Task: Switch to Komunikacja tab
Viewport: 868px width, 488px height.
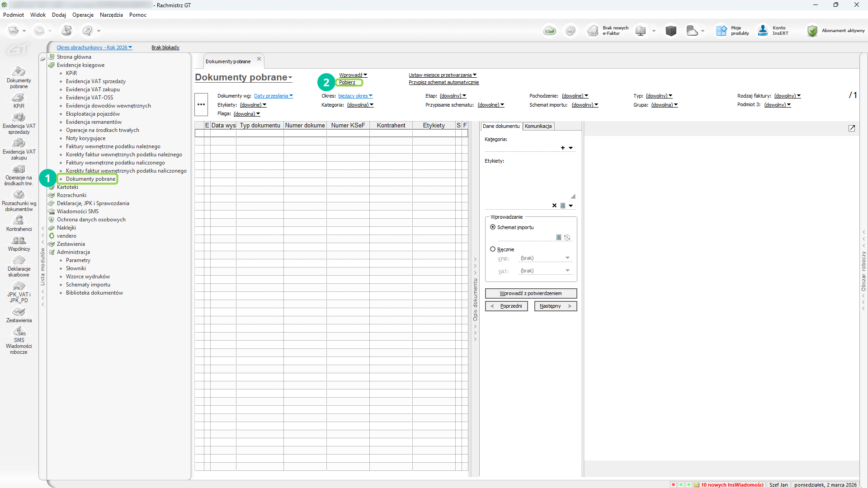Action: coord(538,126)
